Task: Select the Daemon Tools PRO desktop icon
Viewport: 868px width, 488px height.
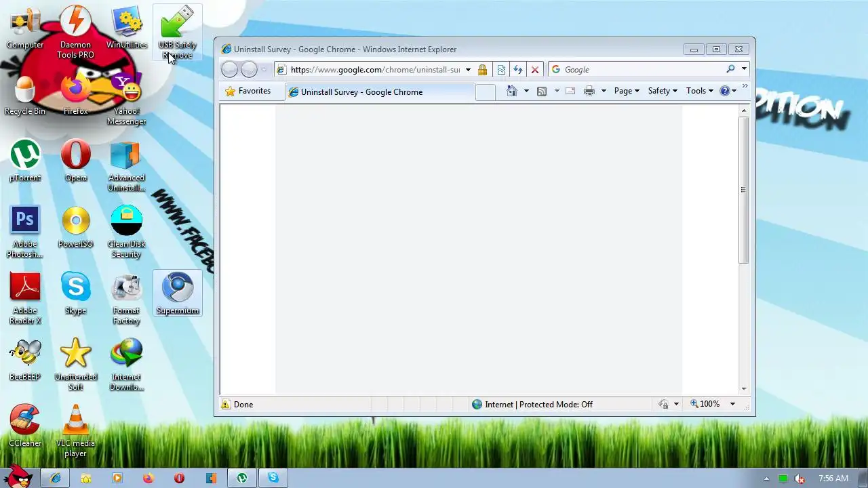Action: tap(76, 32)
